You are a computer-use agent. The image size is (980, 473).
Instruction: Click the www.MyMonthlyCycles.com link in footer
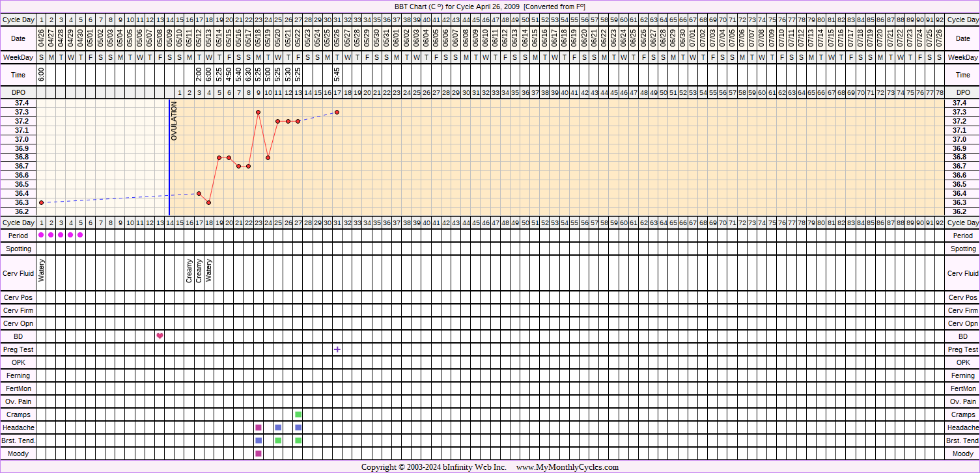point(567,467)
